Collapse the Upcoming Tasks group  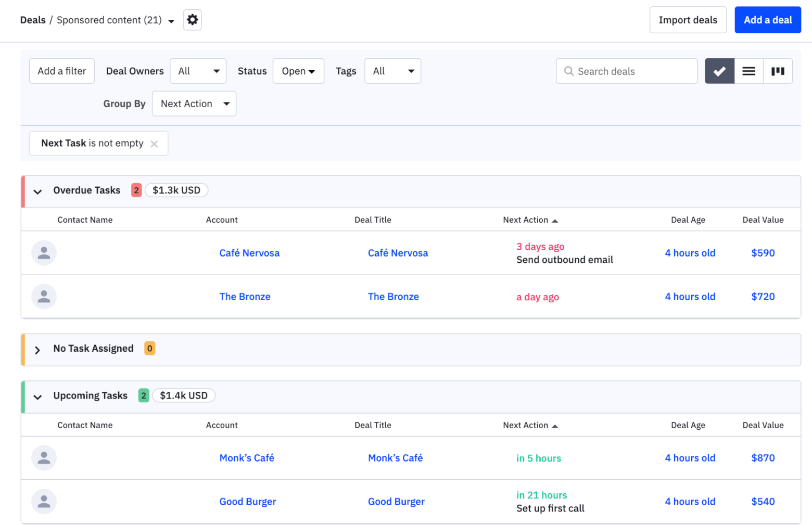tap(37, 397)
